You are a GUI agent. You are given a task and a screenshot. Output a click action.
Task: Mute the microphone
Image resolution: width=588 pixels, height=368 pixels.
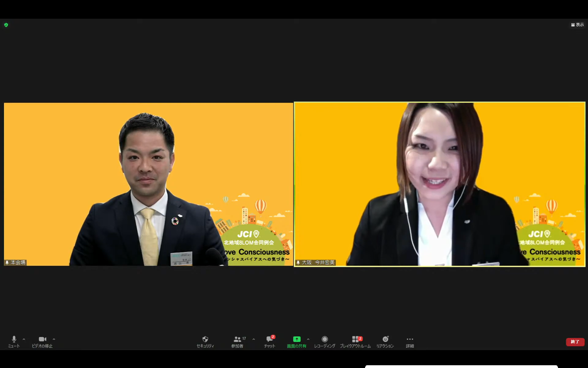14,341
